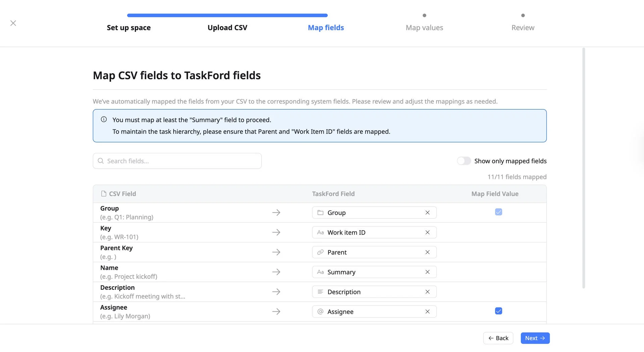Image resolution: width=644 pixels, height=352 pixels.
Task: Close the import wizard with the X icon
Action: point(13,23)
